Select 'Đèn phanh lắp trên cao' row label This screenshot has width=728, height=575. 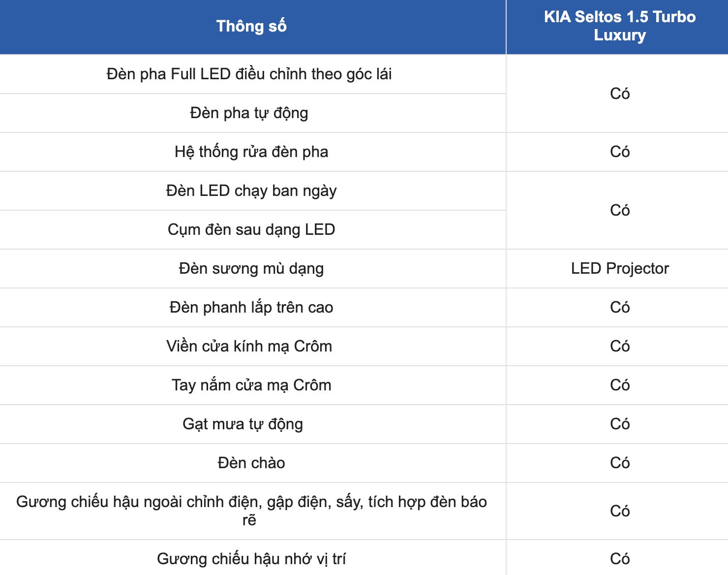(251, 308)
